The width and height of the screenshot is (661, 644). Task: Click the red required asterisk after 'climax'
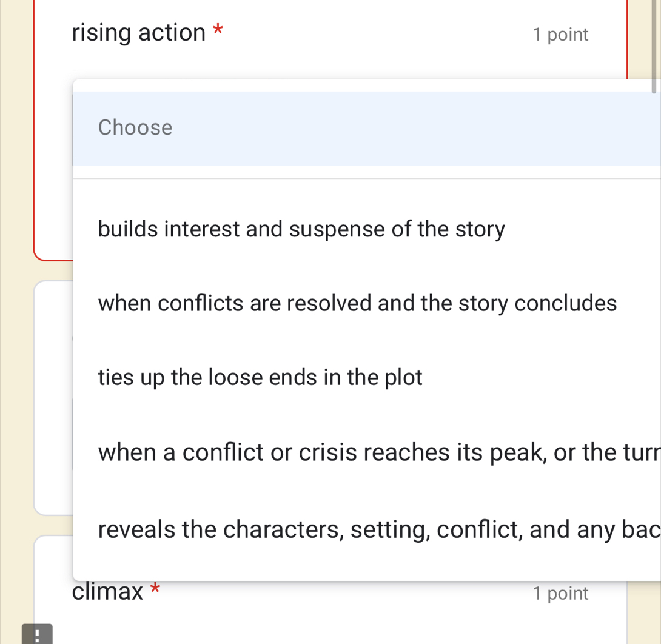[x=155, y=588]
